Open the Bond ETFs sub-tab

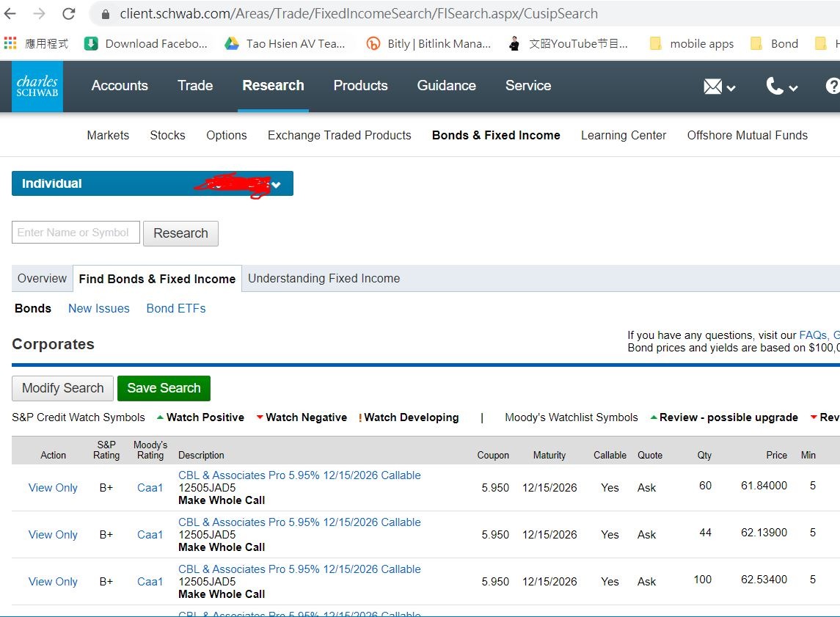[x=176, y=308]
